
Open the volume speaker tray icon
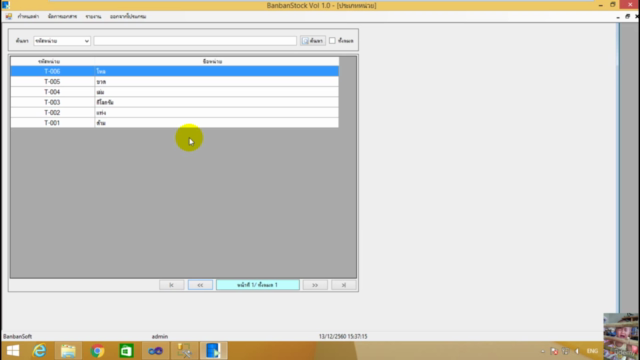point(577,351)
